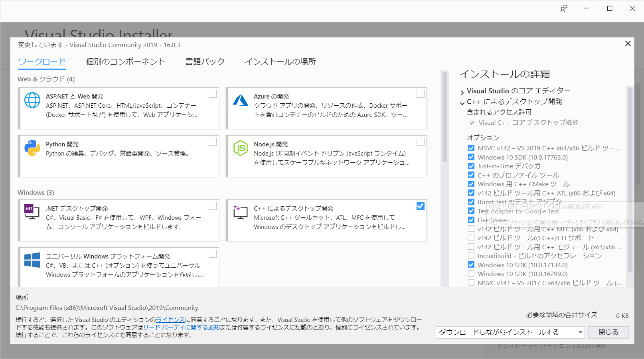Check v142 ビルド ツール用 C++ MFC option

(471, 229)
